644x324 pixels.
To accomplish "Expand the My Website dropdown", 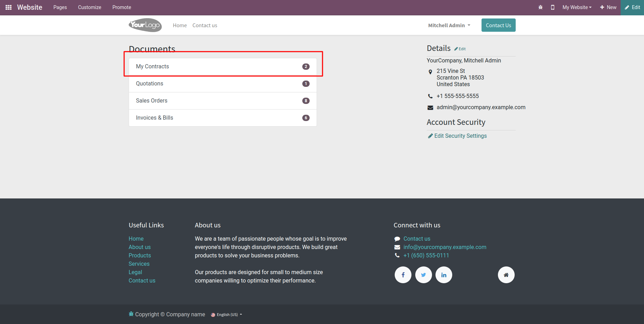I will pos(577,7).
